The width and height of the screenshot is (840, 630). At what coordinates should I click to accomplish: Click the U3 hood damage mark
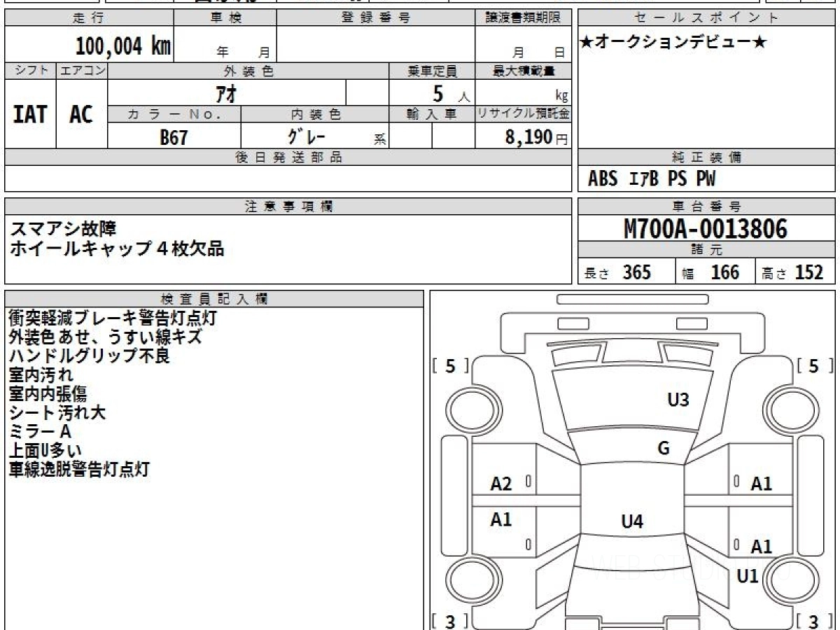coord(678,400)
